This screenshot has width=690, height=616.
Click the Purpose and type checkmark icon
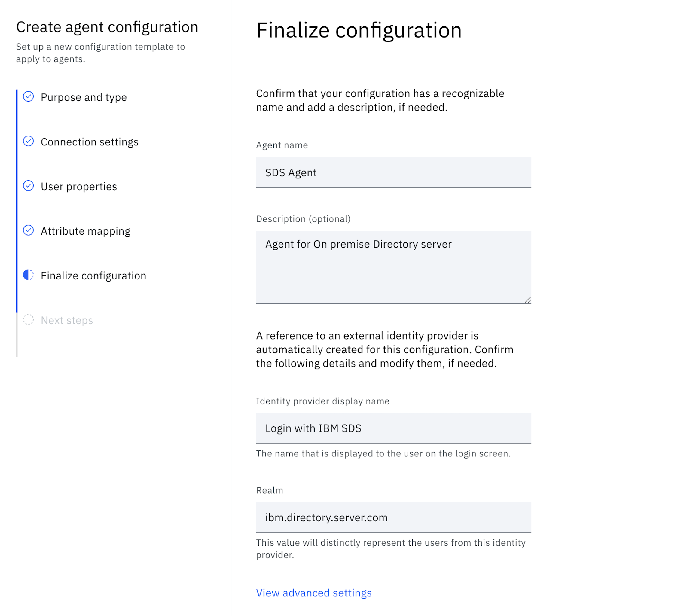point(29,97)
